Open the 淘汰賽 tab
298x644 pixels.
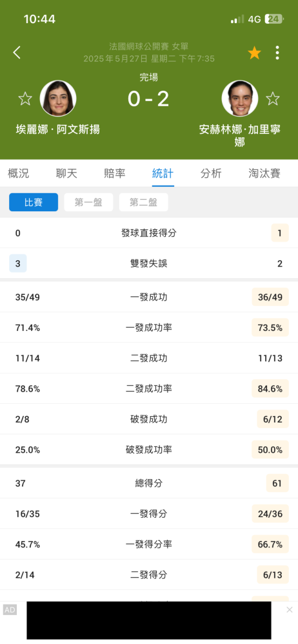pos(264,173)
